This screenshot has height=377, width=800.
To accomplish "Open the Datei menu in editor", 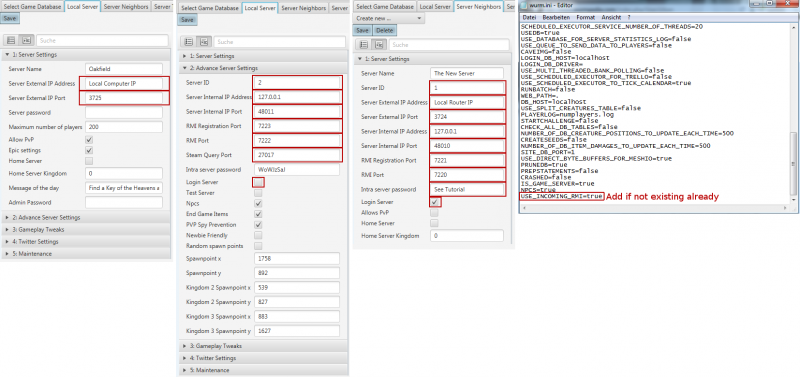I will tap(530, 17).
